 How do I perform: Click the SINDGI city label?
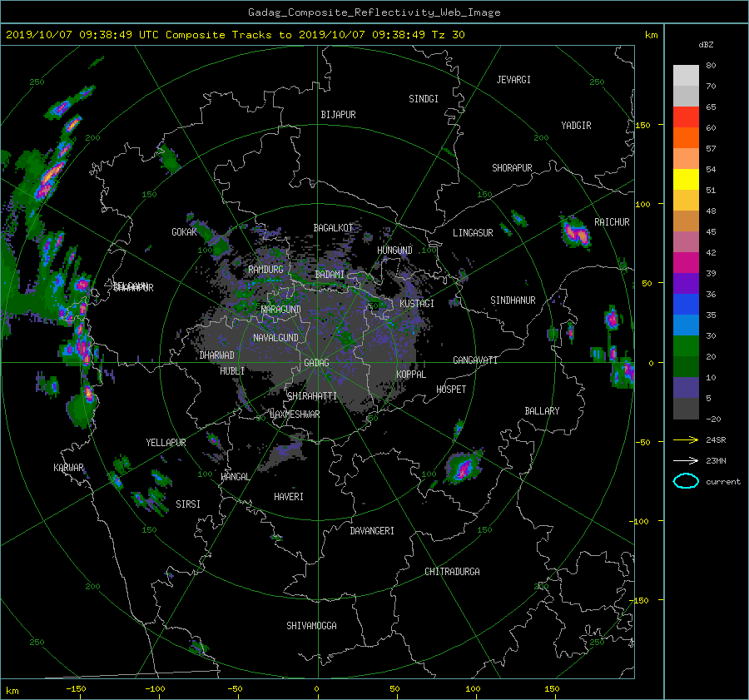[424, 99]
